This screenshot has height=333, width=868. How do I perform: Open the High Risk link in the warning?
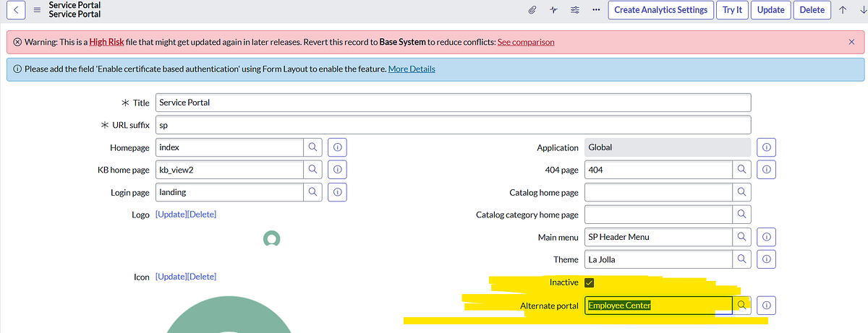[x=108, y=42]
